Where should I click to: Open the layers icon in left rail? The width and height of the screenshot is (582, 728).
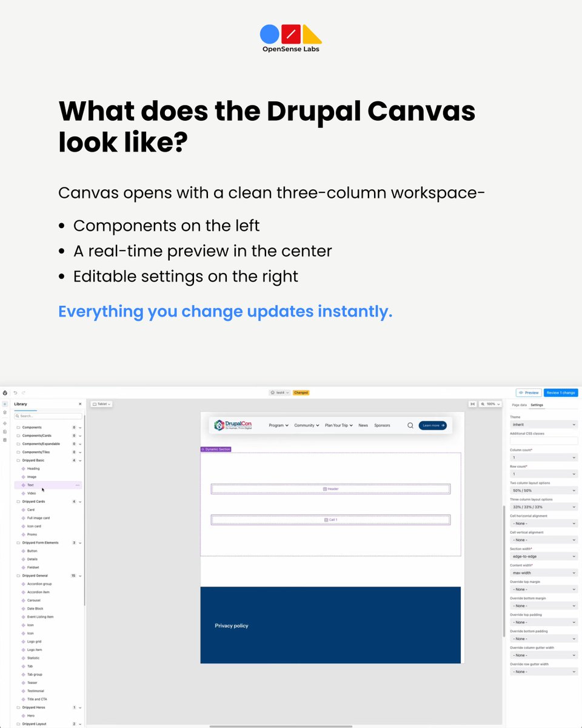[x=5, y=412]
